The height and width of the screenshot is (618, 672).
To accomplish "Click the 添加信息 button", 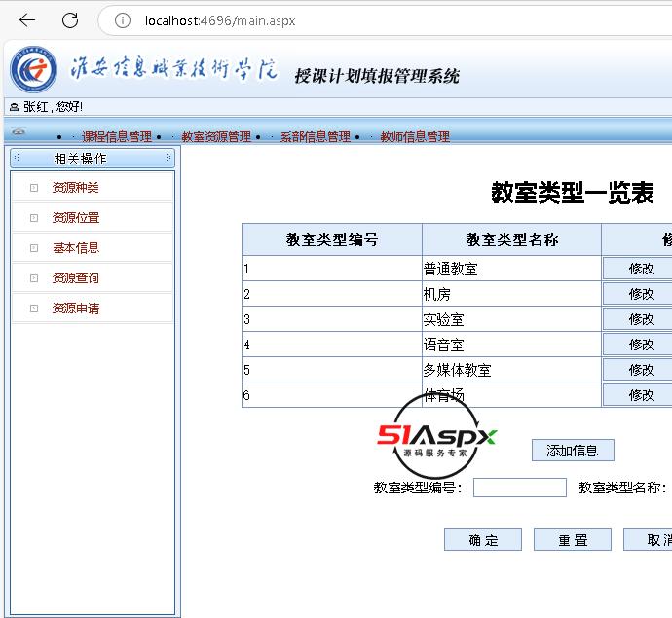I will tap(573, 450).
